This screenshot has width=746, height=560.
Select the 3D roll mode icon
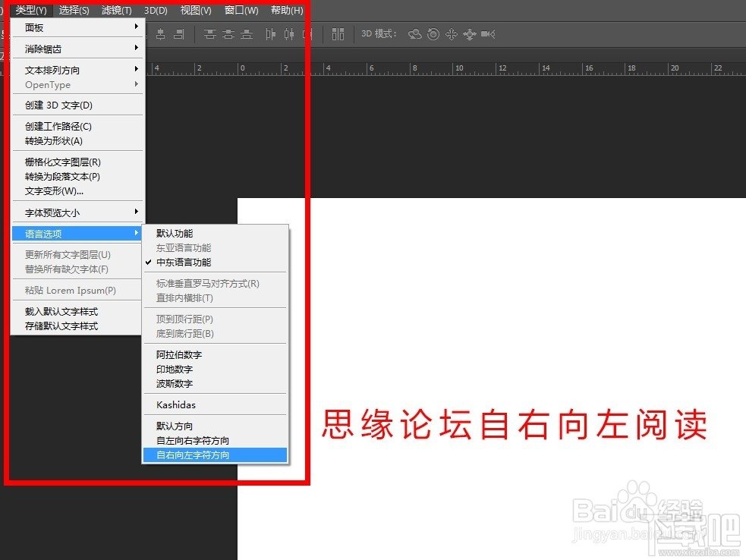(433, 34)
